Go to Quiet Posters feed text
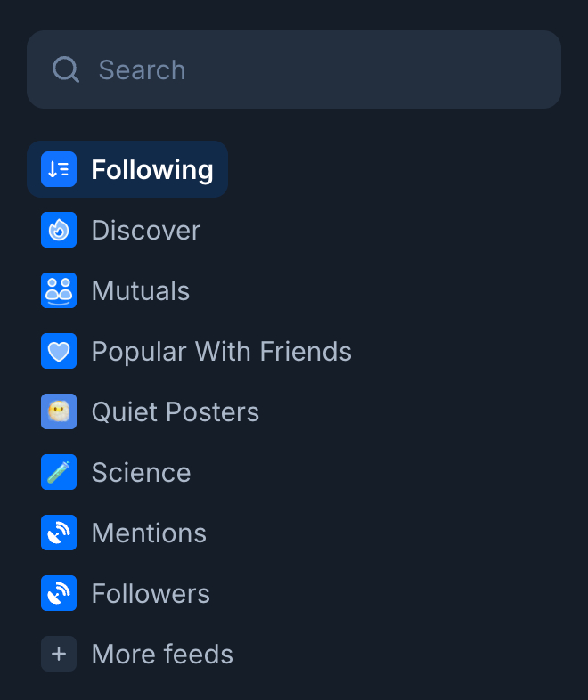Screen dimensions: 588x700 (176, 411)
